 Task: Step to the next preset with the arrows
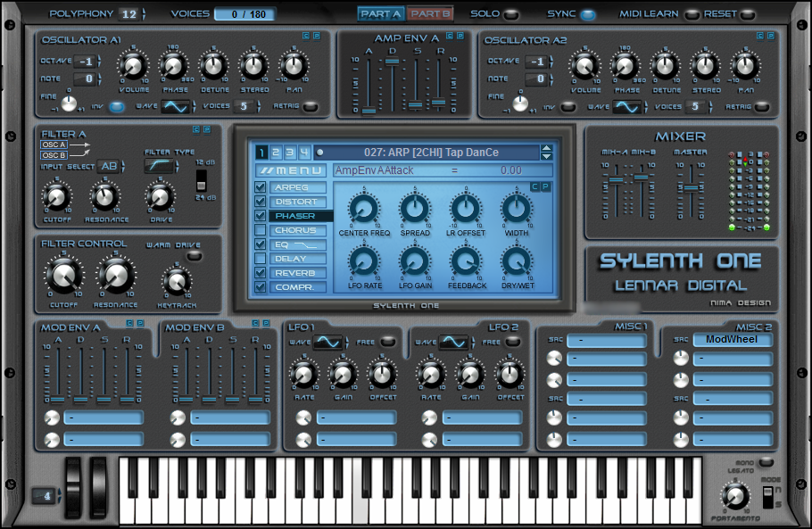pyautogui.click(x=546, y=156)
